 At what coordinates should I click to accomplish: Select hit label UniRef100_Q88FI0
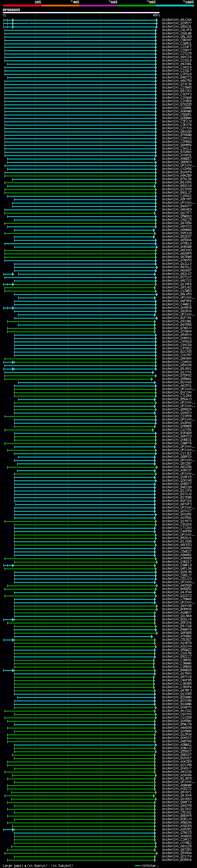click(177, 802)
